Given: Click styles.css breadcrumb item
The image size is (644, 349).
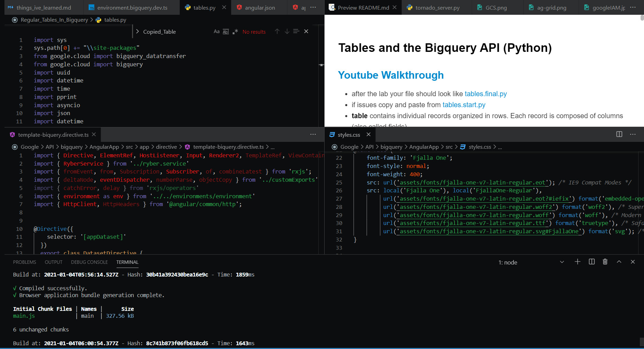Looking at the screenshot, I should point(480,147).
